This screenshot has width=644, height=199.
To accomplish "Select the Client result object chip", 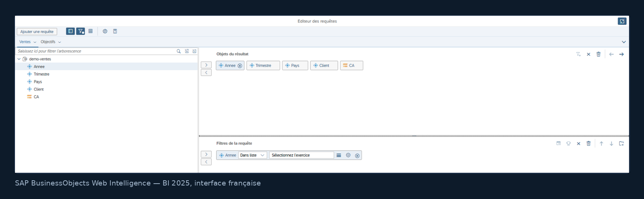I will point(324,66).
